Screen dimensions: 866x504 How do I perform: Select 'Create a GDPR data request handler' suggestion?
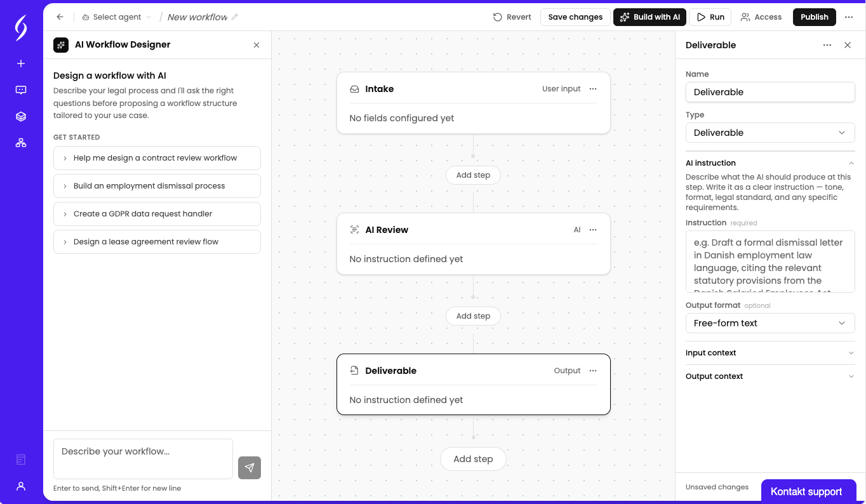(157, 214)
